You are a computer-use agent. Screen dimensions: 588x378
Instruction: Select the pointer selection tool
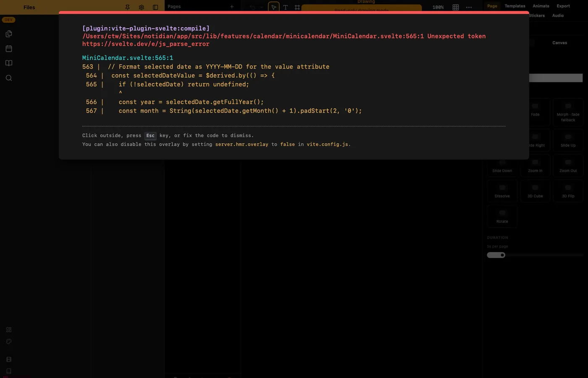click(x=274, y=7)
